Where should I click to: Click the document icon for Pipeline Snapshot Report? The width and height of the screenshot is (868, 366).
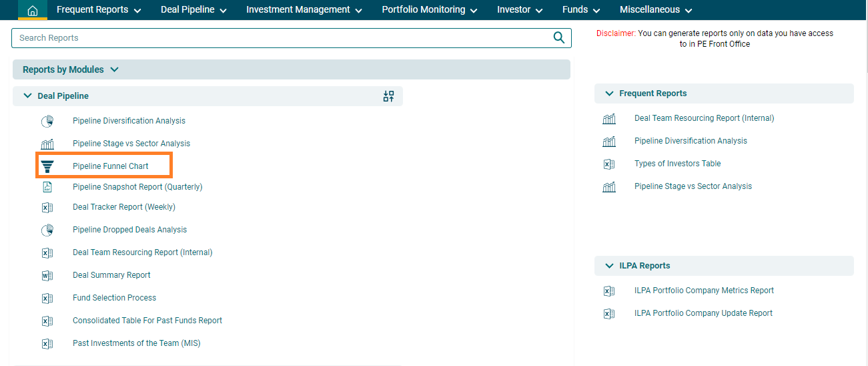point(47,187)
